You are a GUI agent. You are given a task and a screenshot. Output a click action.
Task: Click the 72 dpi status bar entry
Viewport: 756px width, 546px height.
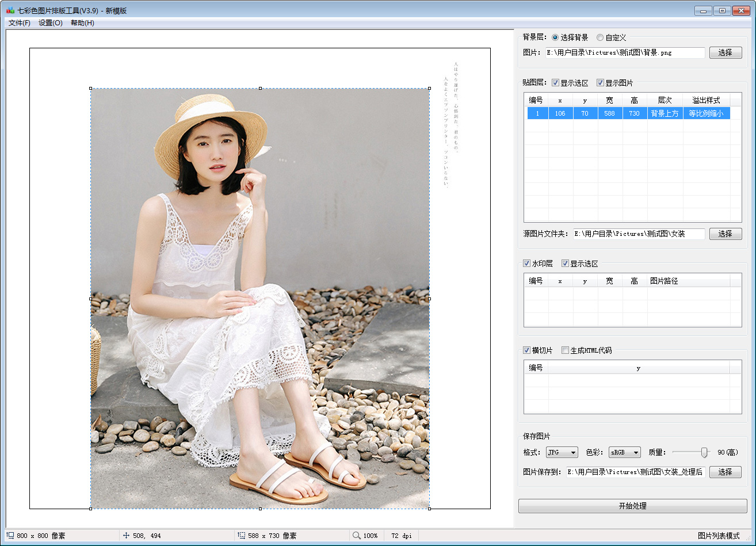click(x=401, y=536)
